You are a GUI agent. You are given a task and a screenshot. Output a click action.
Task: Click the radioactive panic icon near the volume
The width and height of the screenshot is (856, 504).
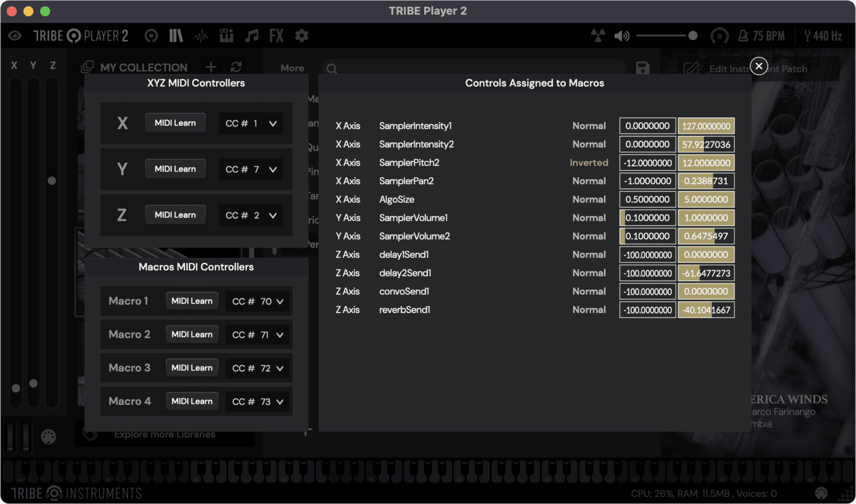coord(598,36)
